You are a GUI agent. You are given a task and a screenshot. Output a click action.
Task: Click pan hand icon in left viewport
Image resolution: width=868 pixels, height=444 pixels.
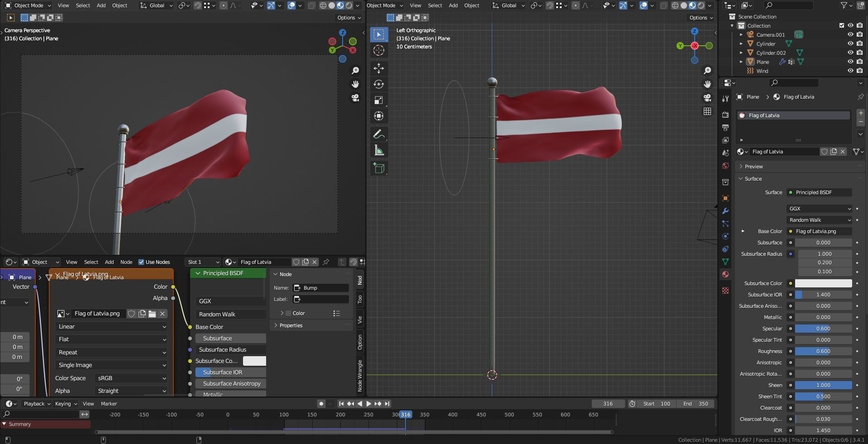[x=355, y=84]
